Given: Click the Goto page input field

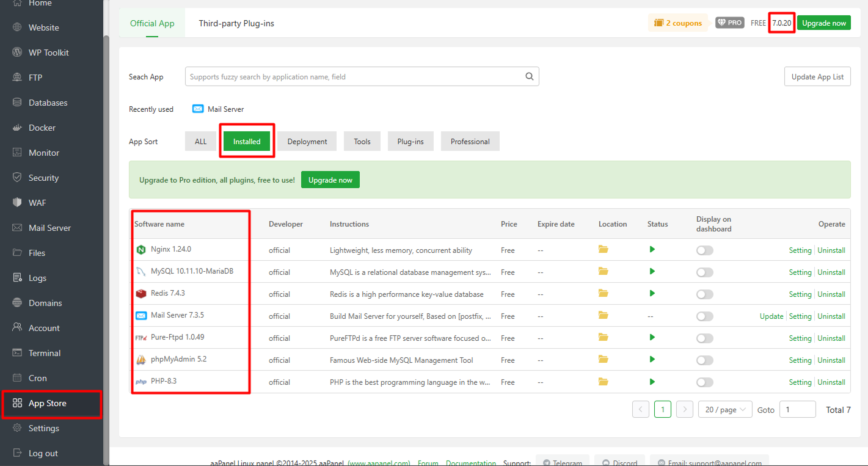Looking at the screenshot, I should pyautogui.click(x=798, y=409).
